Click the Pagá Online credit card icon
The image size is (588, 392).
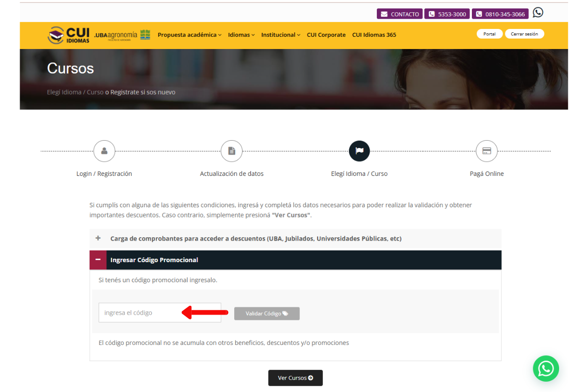coord(487,151)
